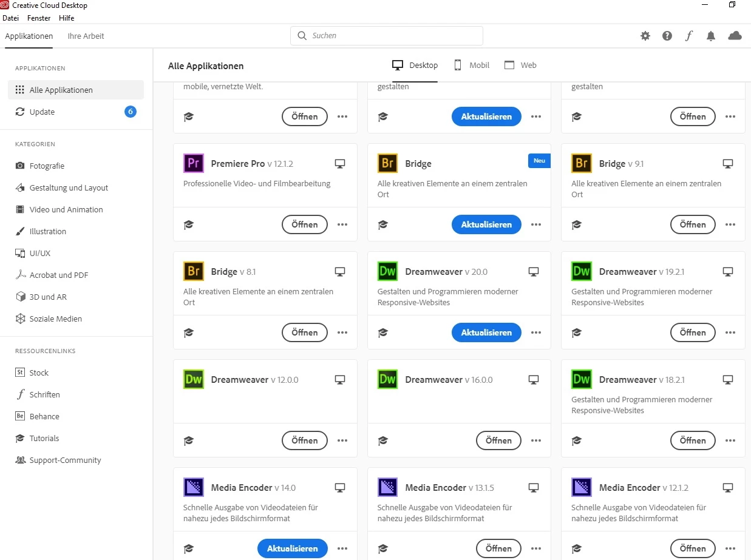Update the new Bridge via Aktualisieren
This screenshot has height=560, width=751.
(x=486, y=224)
